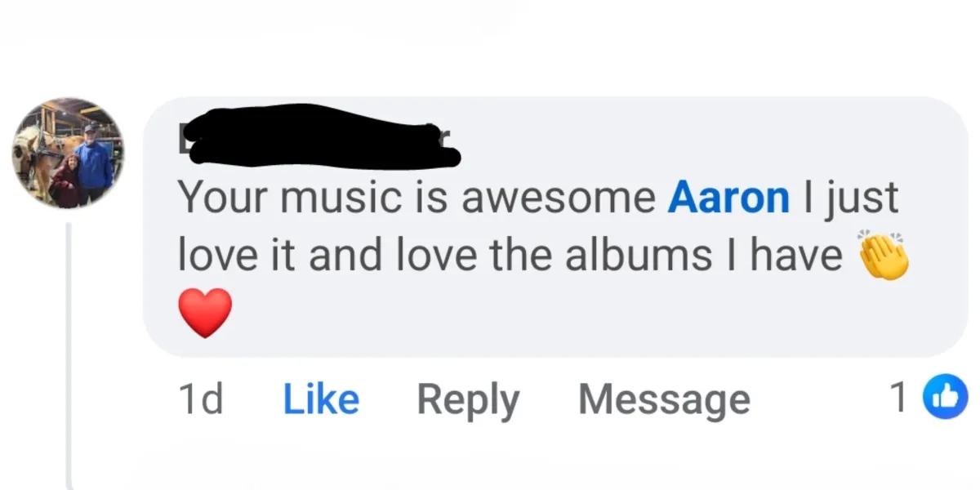Click the text 'Your music is awesome'

click(x=416, y=198)
